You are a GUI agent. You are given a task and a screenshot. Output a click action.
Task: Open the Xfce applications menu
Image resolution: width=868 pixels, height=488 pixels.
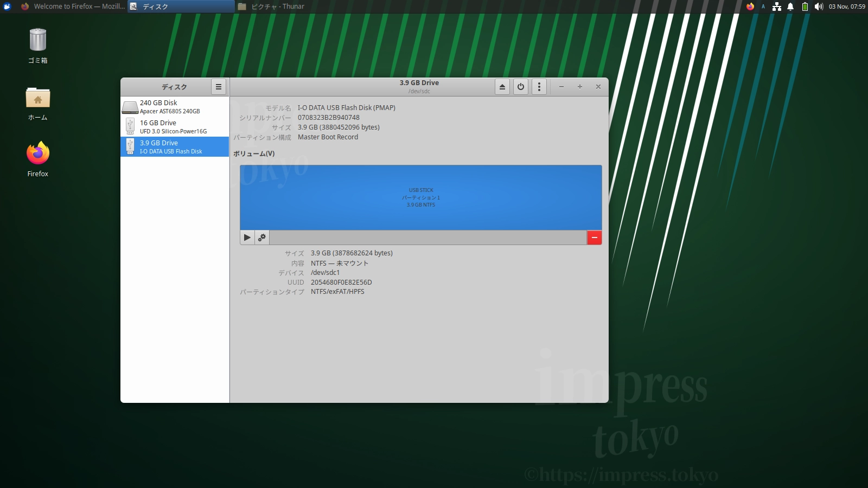click(7, 7)
